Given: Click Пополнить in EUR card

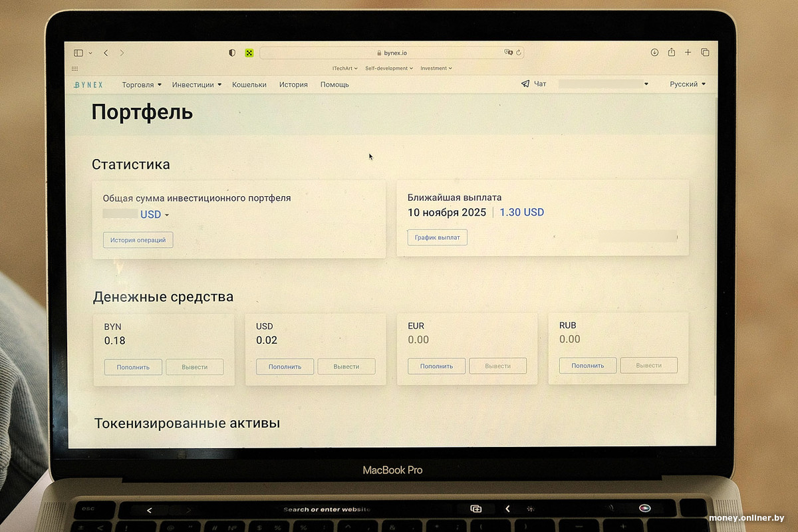Looking at the screenshot, I should point(436,366).
